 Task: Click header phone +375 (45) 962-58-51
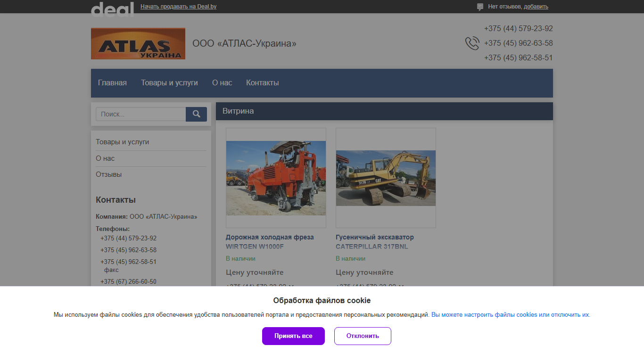[x=519, y=58]
